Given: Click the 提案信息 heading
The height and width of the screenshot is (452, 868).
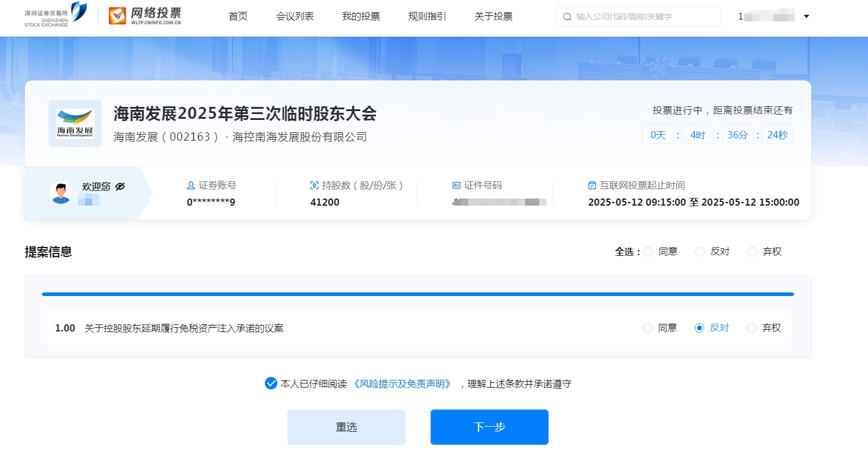Looking at the screenshot, I should point(48,252).
